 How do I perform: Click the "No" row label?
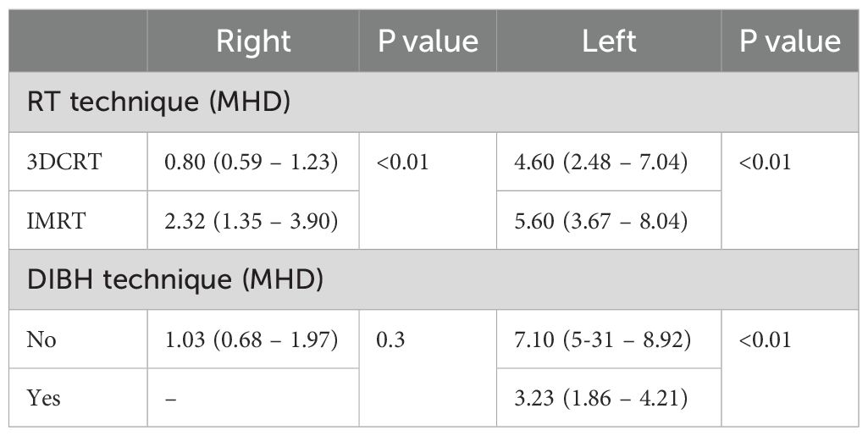point(39,339)
